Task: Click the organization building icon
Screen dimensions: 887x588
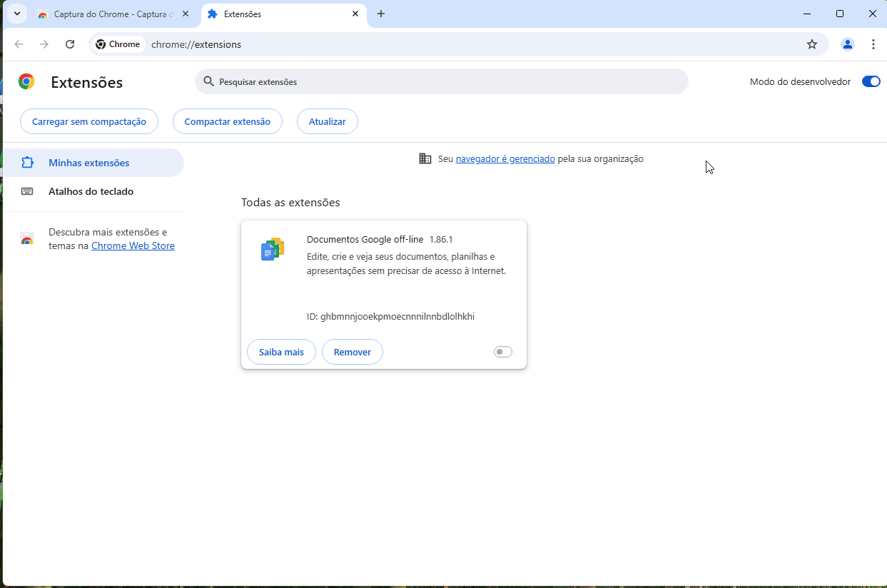Action: (x=425, y=158)
